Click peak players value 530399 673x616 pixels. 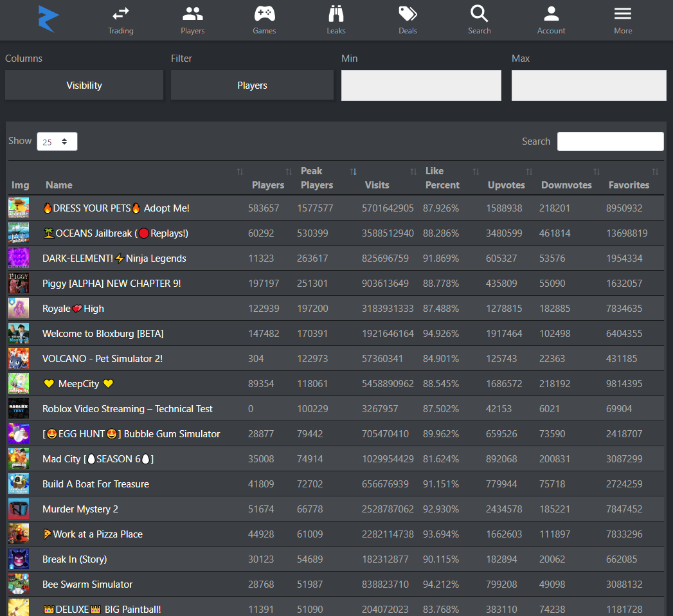pyautogui.click(x=312, y=233)
